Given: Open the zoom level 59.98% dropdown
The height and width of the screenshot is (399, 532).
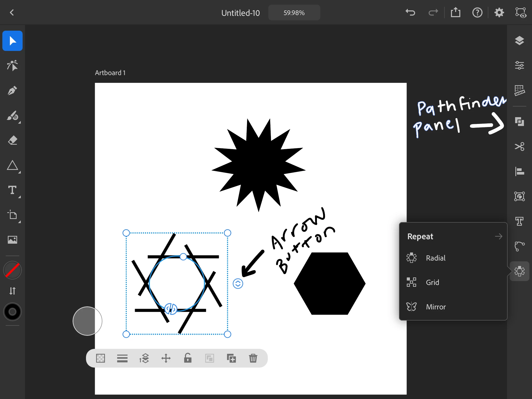Looking at the screenshot, I should coord(294,13).
